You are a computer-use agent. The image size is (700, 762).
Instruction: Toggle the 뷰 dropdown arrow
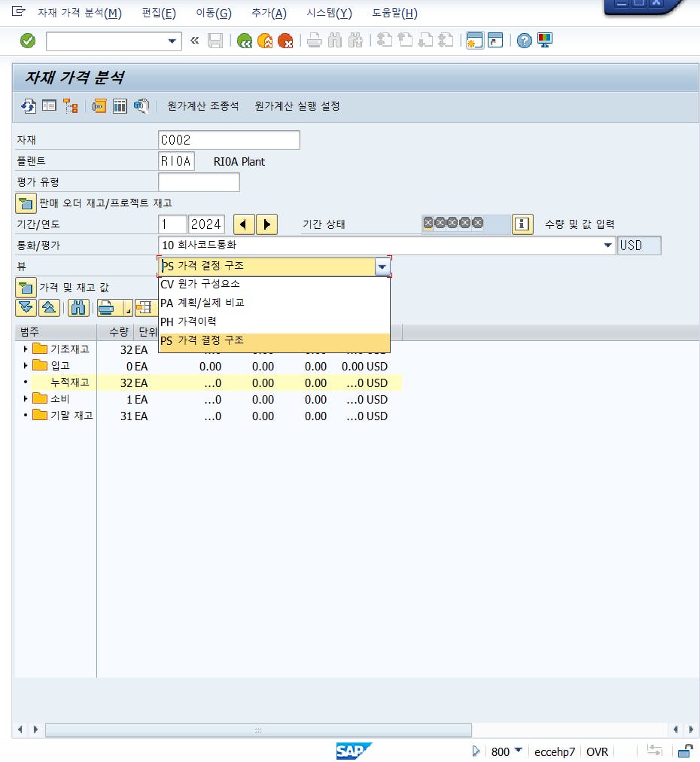pos(382,267)
